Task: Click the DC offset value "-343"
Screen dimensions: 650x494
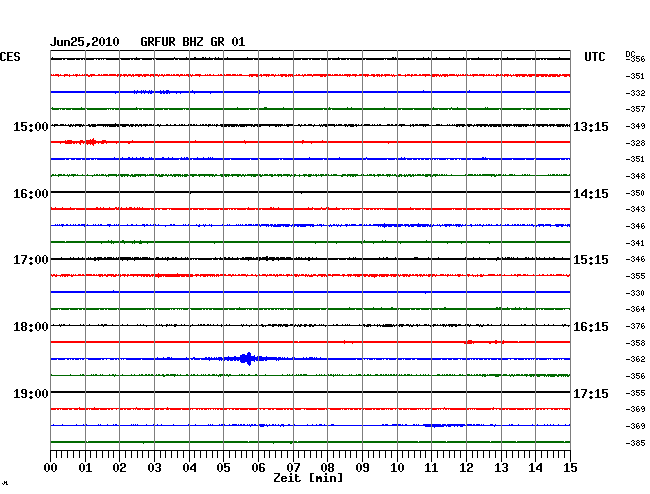Action: click(635, 209)
